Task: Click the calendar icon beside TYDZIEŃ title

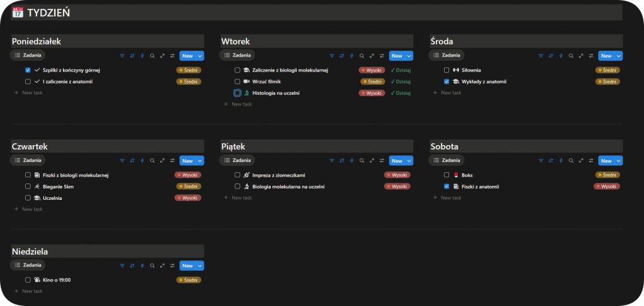Action: (18, 12)
